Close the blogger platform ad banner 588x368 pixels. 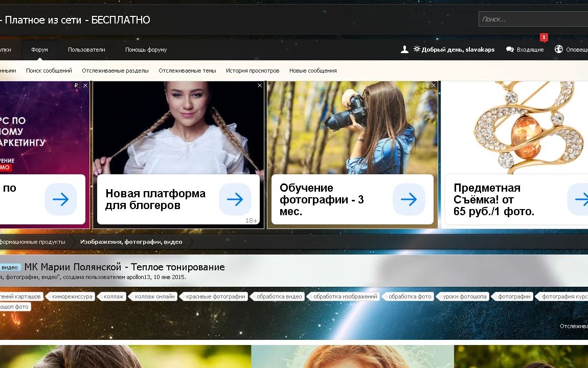point(260,86)
